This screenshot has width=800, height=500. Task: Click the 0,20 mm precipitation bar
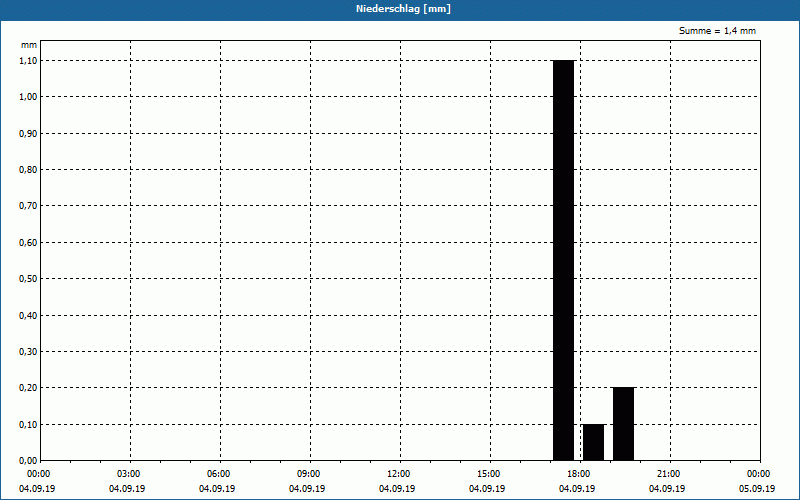pos(623,424)
